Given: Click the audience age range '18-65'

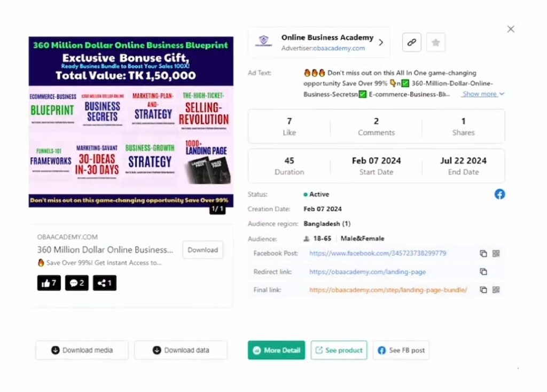Looking at the screenshot, I should [x=322, y=239].
